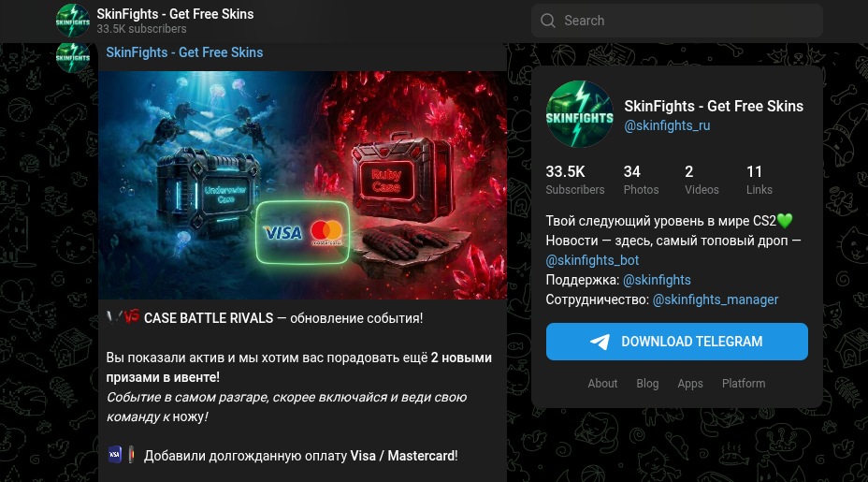Click the post author avatar beside message
This screenshot has width=868, height=482.
(73, 58)
